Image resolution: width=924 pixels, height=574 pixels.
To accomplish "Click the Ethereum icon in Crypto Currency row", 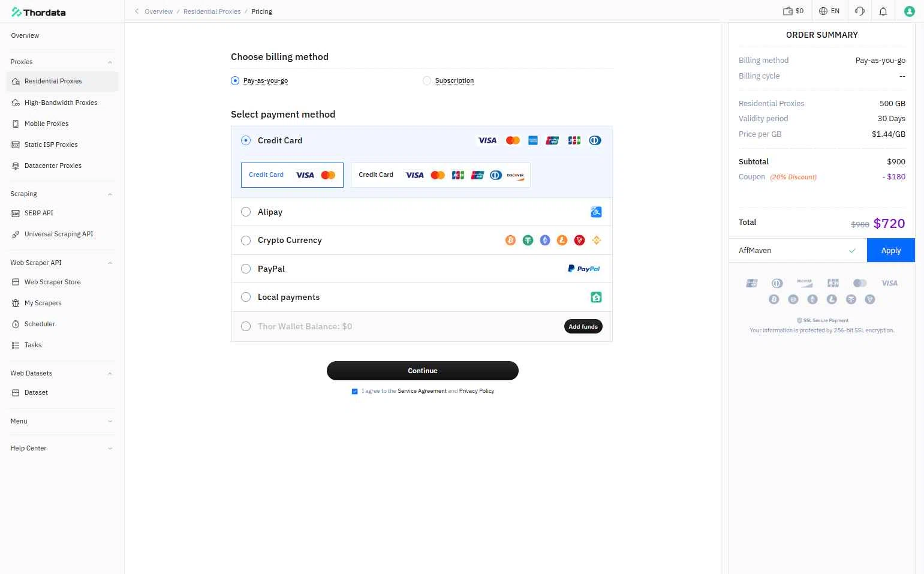I will [545, 241].
